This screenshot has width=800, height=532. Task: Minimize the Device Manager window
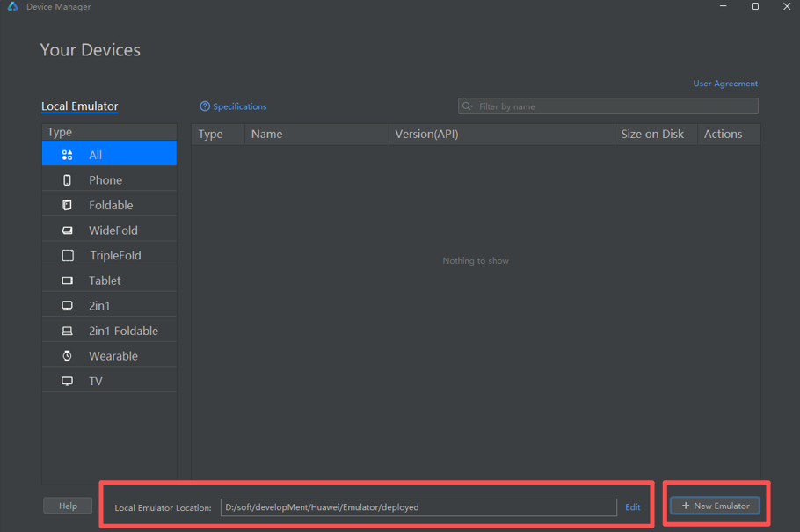click(723, 6)
